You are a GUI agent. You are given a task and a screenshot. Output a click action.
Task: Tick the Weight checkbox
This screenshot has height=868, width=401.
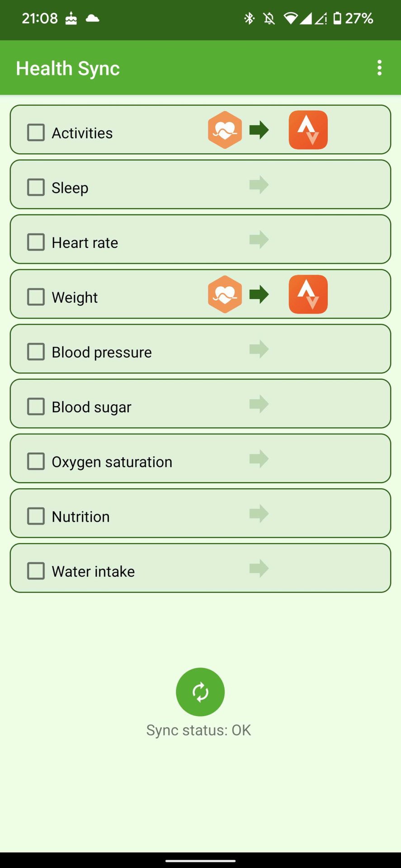point(36,297)
